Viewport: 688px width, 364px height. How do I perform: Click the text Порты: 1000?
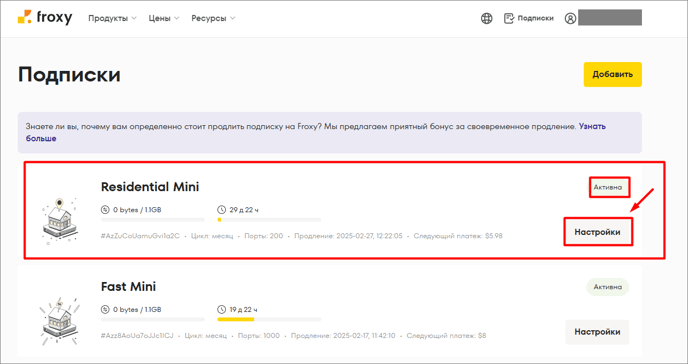[258, 336]
